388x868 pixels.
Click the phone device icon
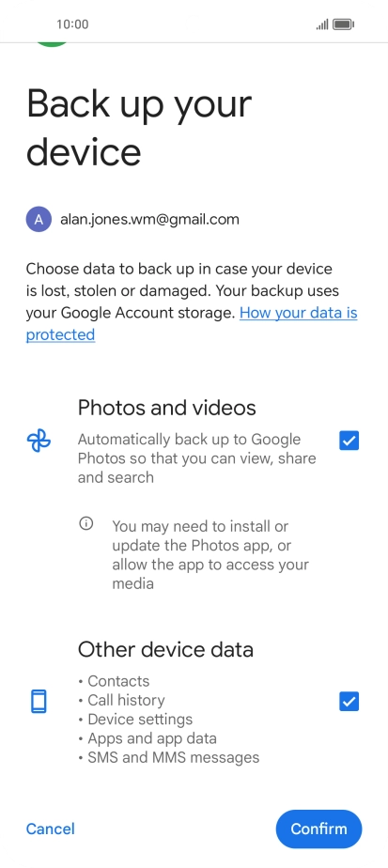(39, 702)
